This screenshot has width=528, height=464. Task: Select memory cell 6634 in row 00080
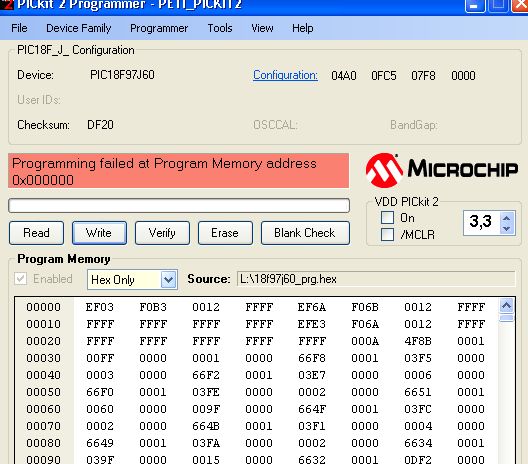[418, 443]
